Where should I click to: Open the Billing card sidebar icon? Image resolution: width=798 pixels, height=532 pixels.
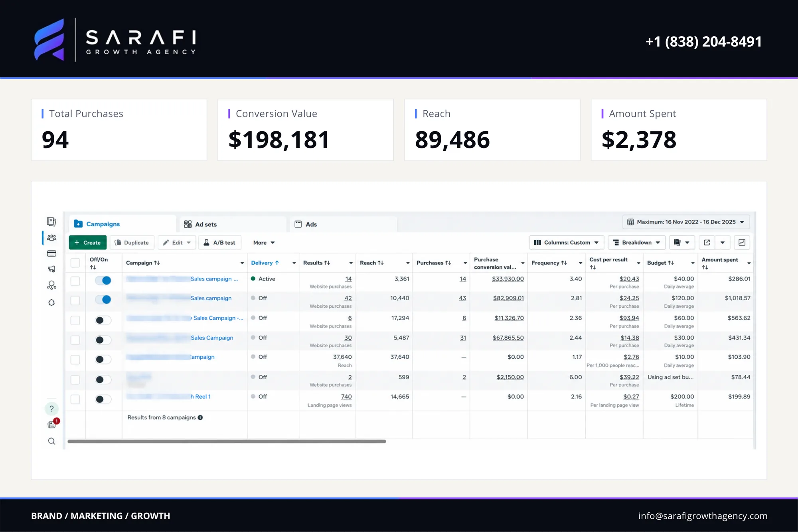(51, 253)
